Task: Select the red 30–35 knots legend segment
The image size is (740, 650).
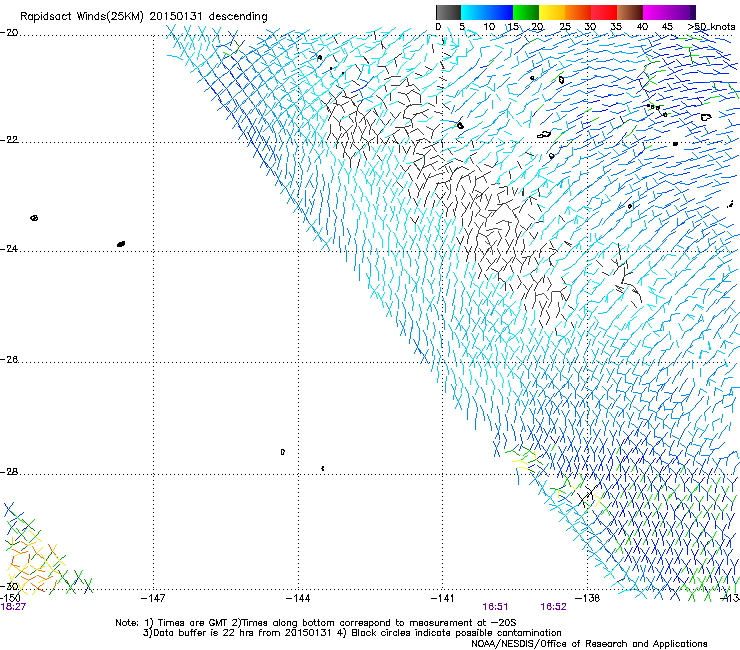Action: pos(604,12)
